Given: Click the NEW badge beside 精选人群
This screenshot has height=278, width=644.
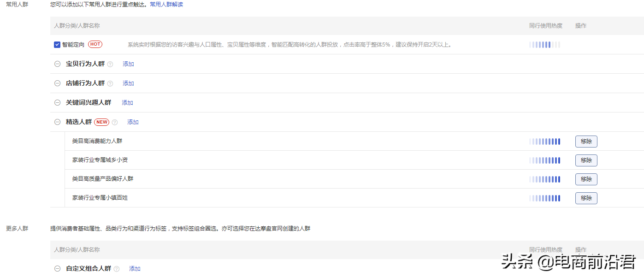Looking at the screenshot, I should (x=101, y=122).
